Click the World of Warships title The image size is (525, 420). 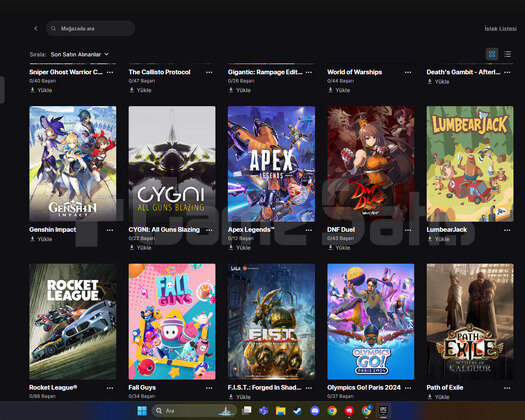click(354, 72)
